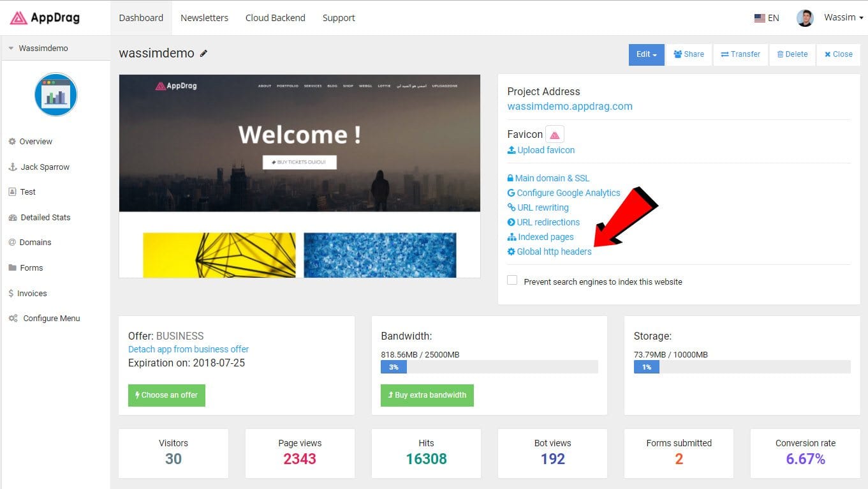This screenshot has width=868, height=489.
Task: Open Jack Sparrow in the sidebar
Action: point(45,167)
